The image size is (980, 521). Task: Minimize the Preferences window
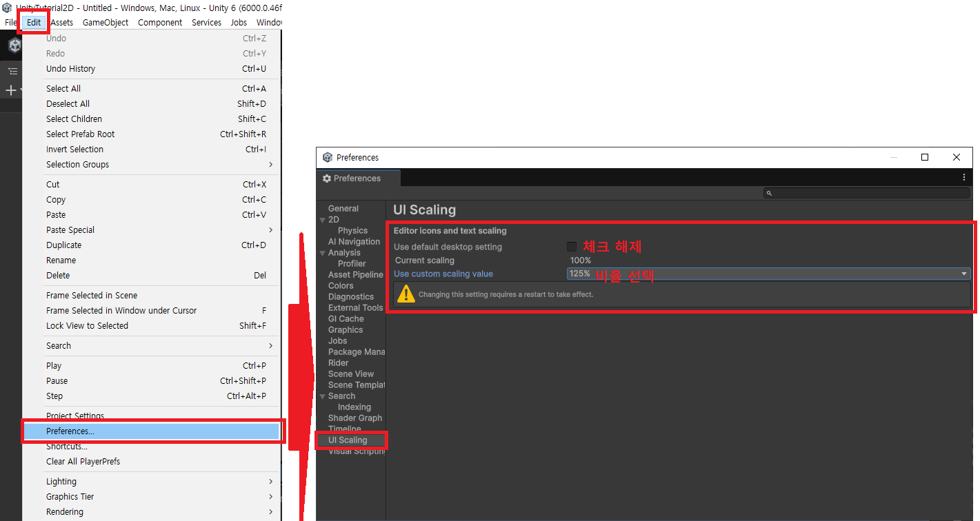[894, 157]
